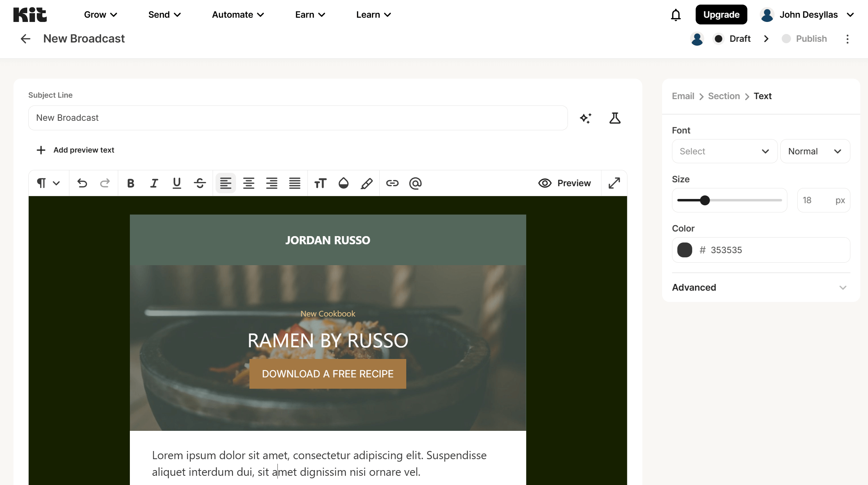Click the AI subject line sparkle icon
The image size is (868, 485).
586,118
